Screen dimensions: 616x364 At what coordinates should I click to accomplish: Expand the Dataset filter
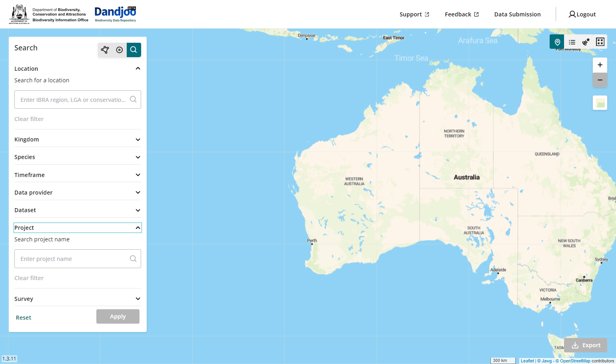[78, 210]
